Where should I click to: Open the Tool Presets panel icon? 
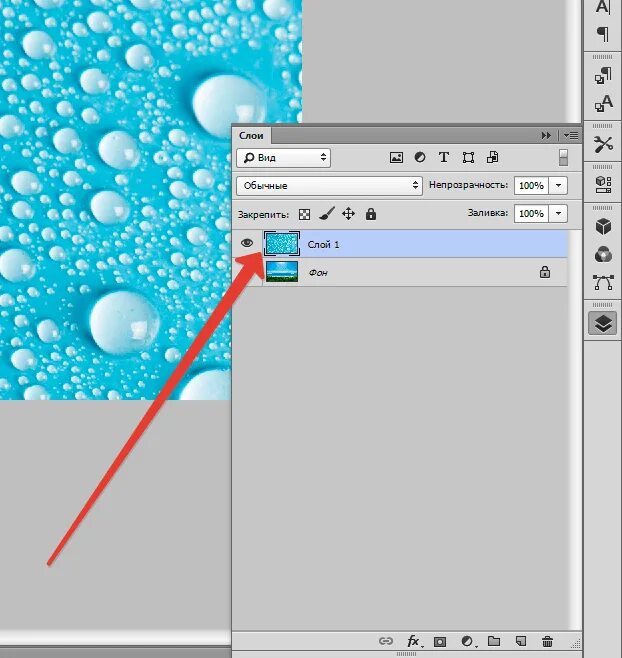tap(603, 144)
